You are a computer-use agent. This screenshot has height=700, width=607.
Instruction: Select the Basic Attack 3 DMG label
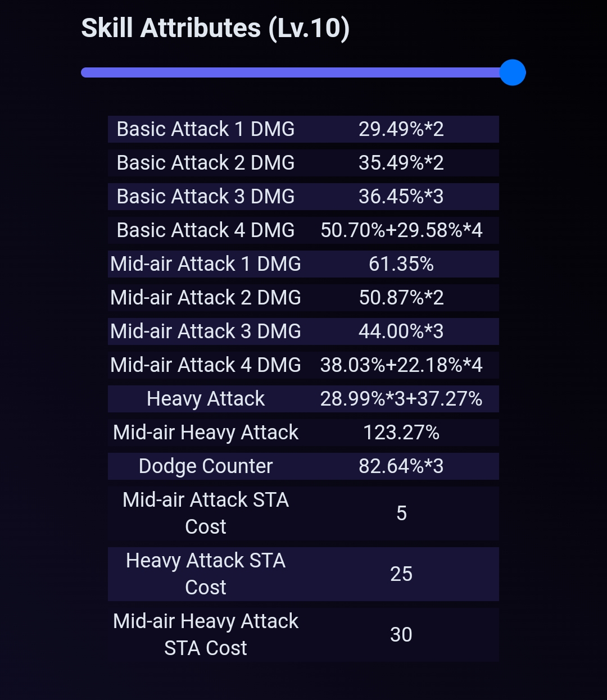click(206, 197)
